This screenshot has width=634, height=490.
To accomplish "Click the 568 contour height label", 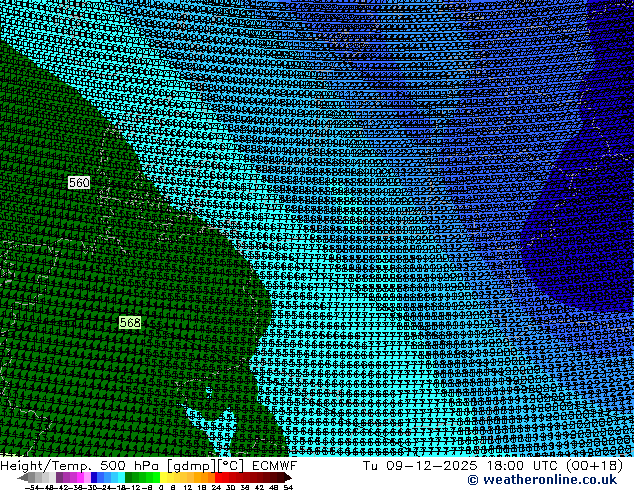I will [x=130, y=323].
